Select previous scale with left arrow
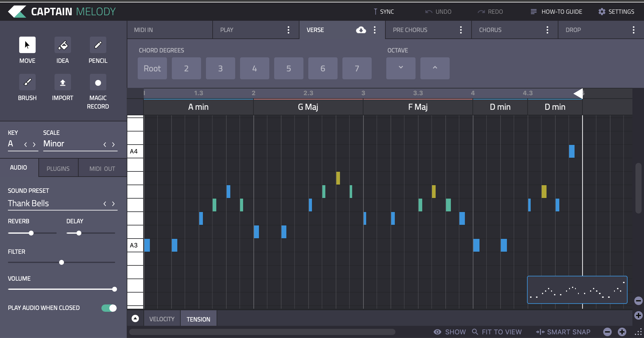 click(105, 145)
